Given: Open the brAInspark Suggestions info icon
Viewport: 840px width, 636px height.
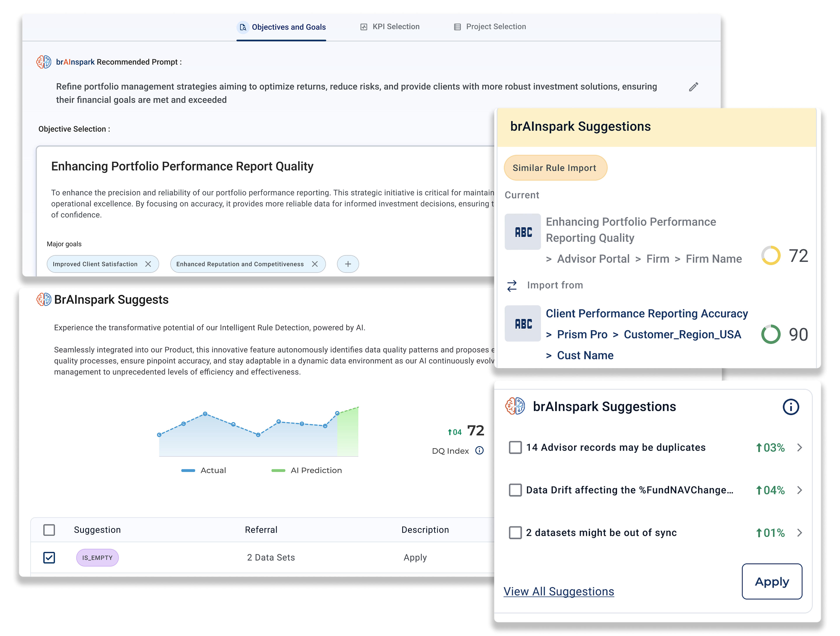Looking at the screenshot, I should [x=791, y=407].
